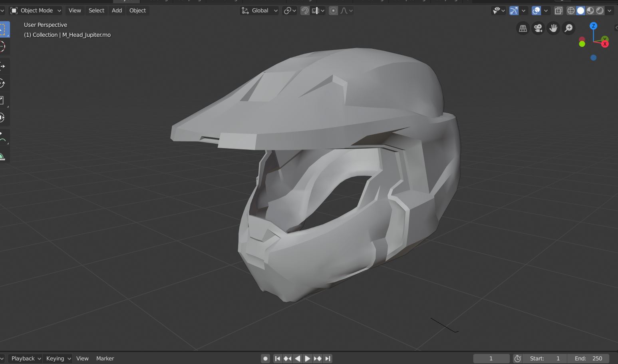This screenshot has width=618, height=364.
Task: Click the negative Y axis green dot
Action: (582, 44)
